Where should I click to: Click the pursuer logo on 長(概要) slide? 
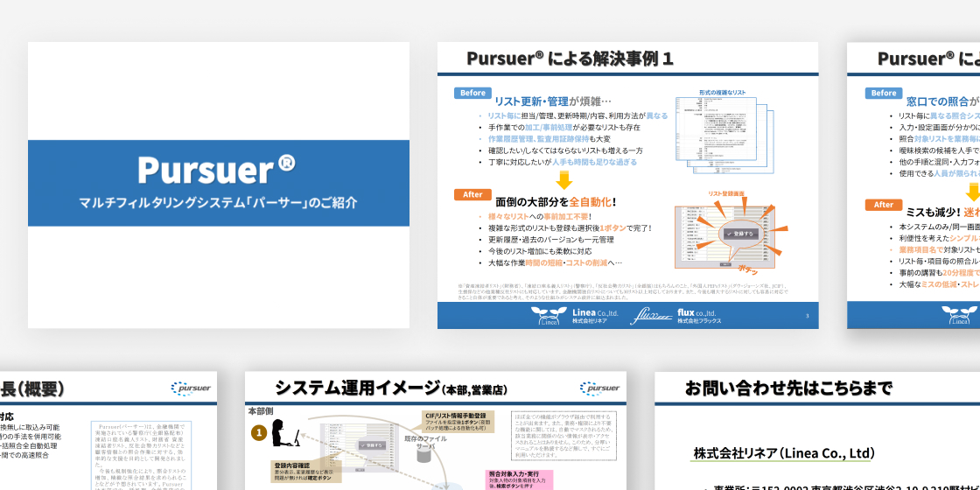191,388
